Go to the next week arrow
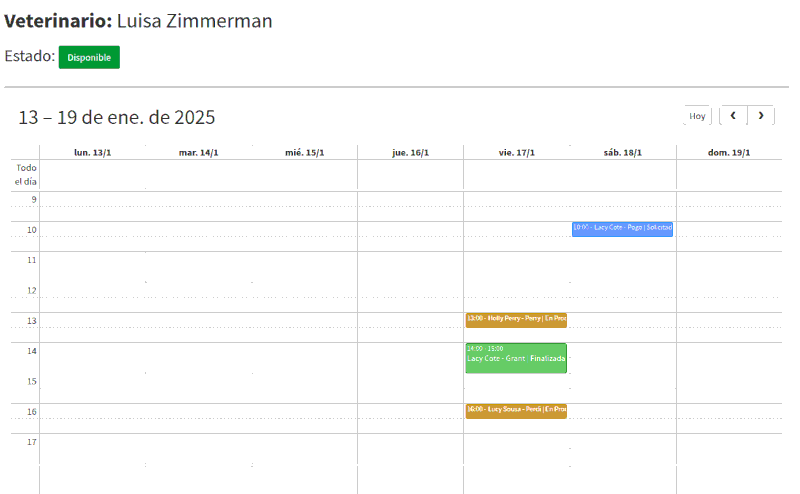800x494 pixels. 761,116
